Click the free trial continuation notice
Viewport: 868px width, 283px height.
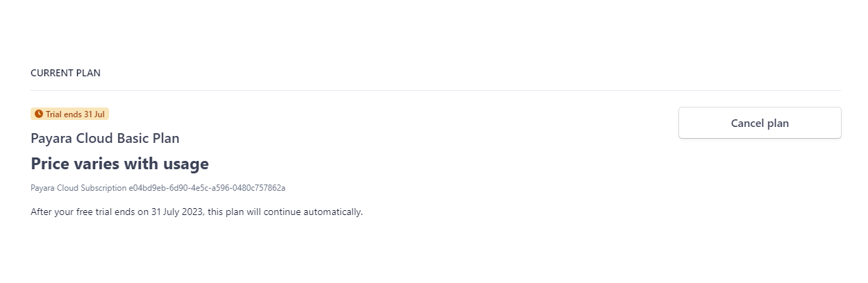pyautogui.click(x=197, y=212)
